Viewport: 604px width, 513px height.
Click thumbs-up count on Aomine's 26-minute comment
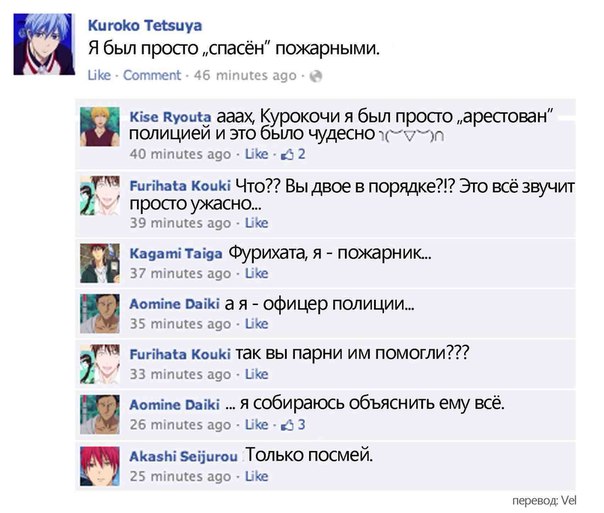click(x=302, y=425)
